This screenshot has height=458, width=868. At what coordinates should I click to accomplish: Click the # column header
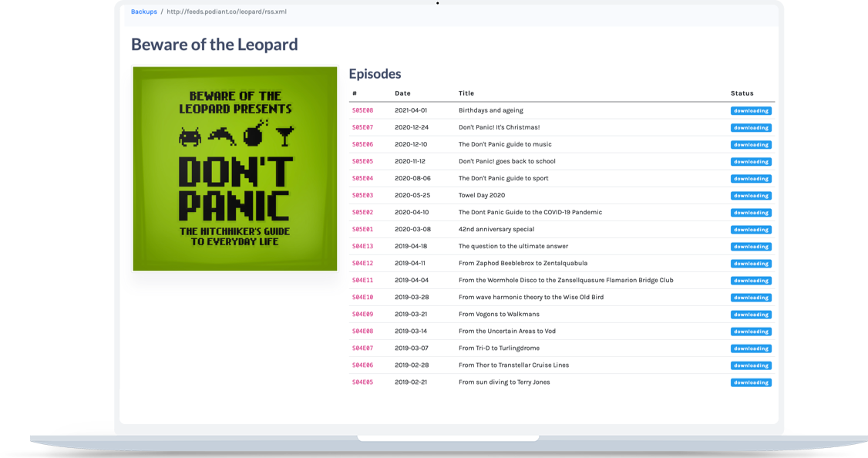coord(353,93)
